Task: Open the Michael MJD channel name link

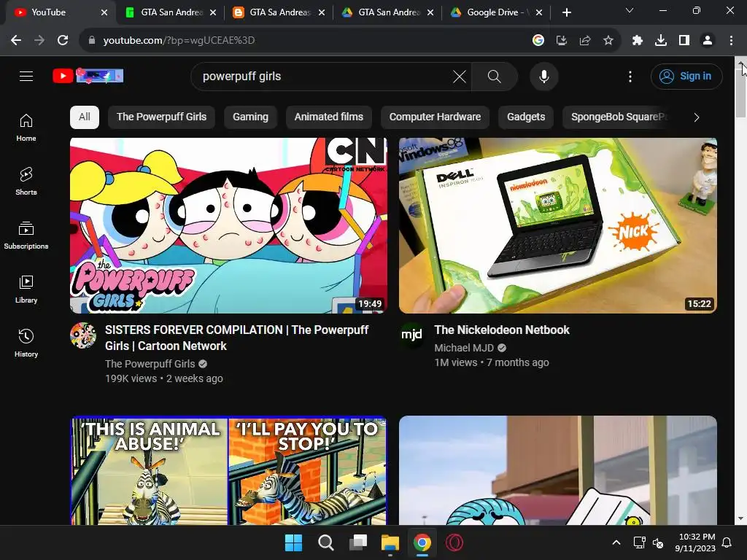Action: (464, 348)
